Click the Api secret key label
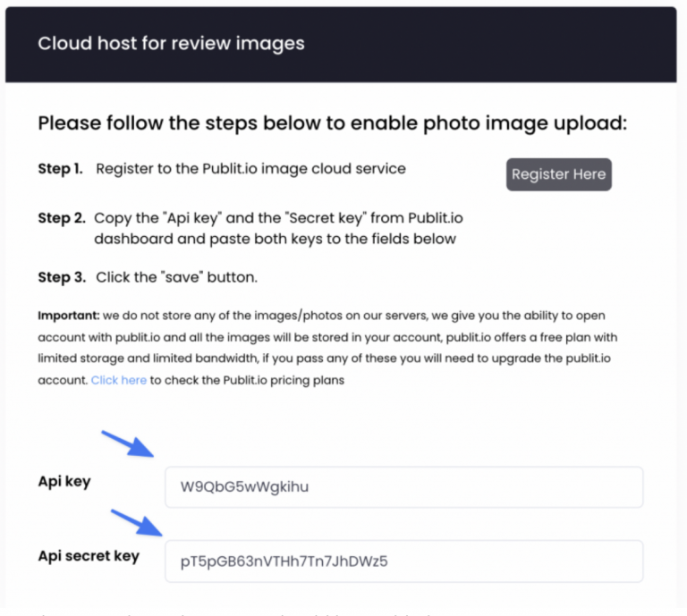Viewport: 687px width, 616px height. (89, 556)
